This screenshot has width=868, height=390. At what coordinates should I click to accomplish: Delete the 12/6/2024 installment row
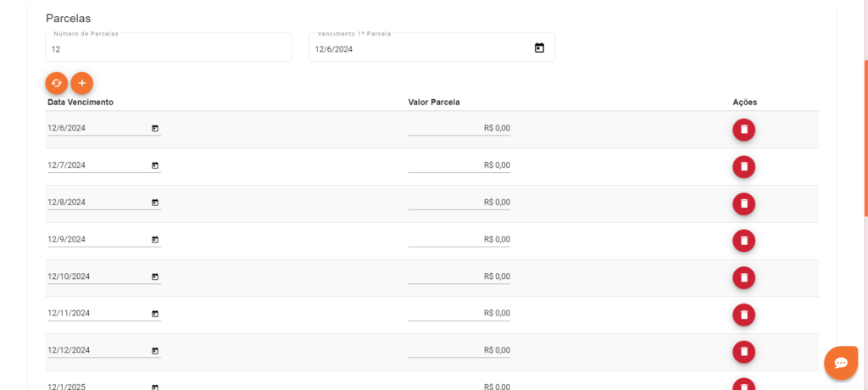(x=743, y=130)
